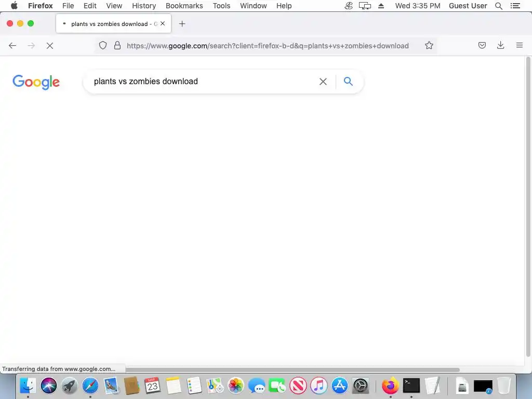Click the horizontal page scrollbar

(292, 370)
